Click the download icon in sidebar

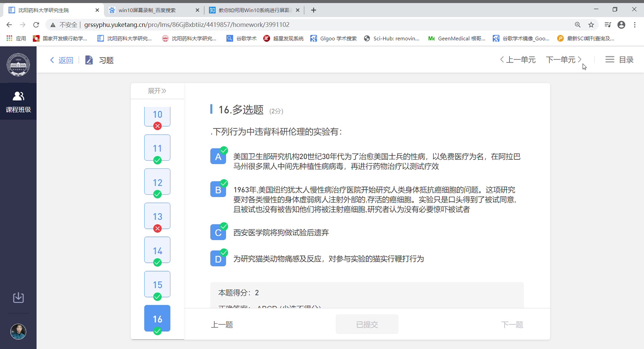click(x=18, y=297)
